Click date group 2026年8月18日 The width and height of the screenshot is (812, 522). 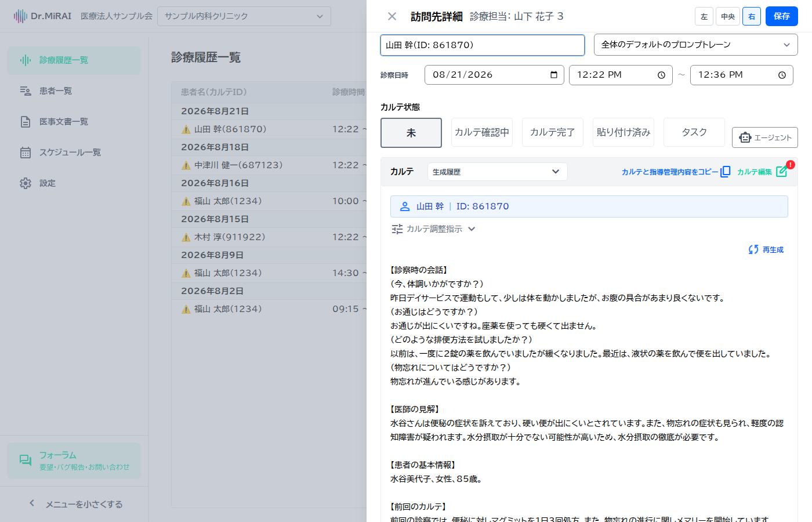click(x=215, y=147)
